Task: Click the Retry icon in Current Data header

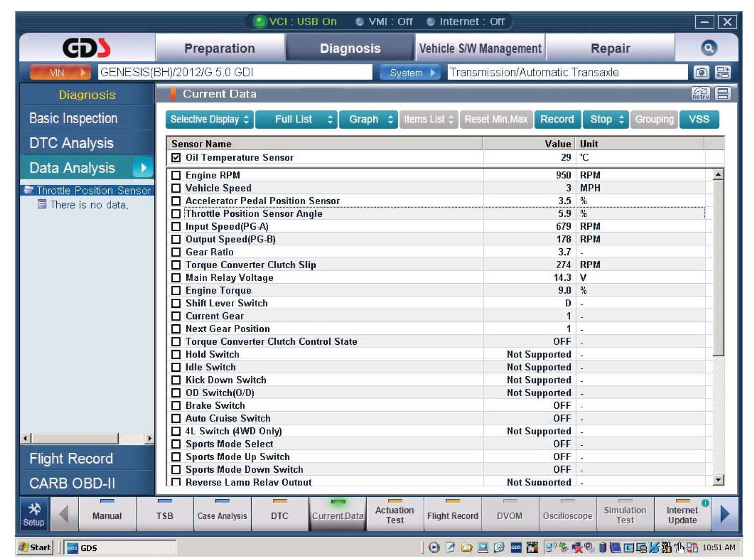Action: [700, 94]
